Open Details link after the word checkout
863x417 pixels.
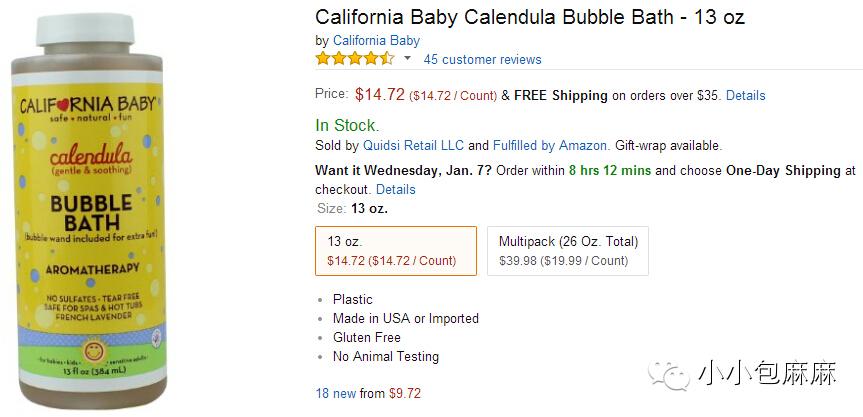(395, 189)
